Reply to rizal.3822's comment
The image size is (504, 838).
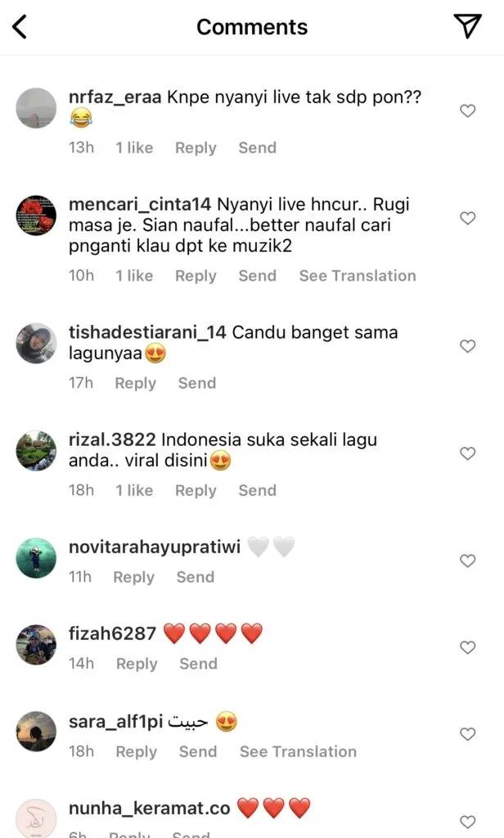196,491
